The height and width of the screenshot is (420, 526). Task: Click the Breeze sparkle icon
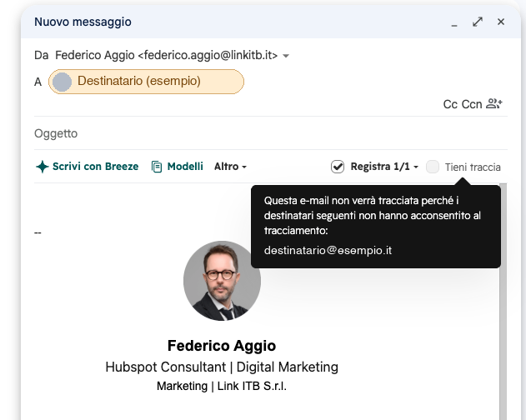tap(43, 167)
